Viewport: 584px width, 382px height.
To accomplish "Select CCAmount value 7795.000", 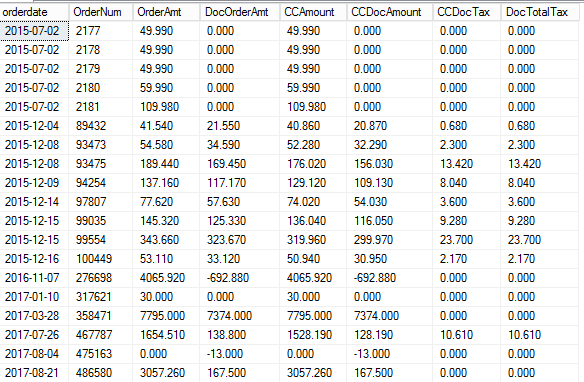I will 313,316.
